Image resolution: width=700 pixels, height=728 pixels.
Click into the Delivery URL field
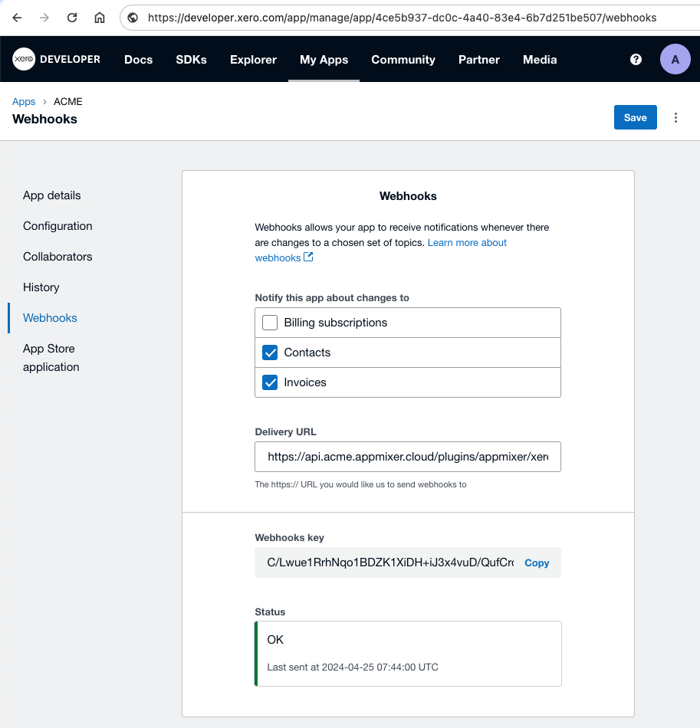tap(407, 456)
